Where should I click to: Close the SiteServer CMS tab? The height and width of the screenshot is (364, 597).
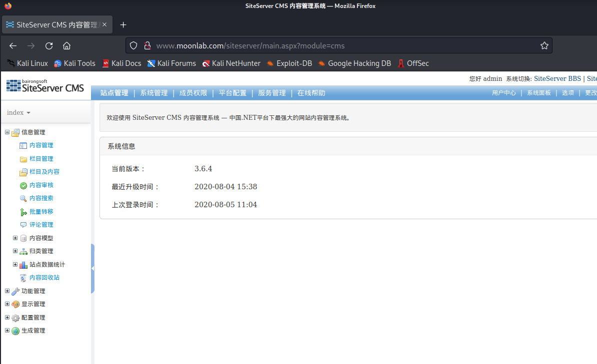pyautogui.click(x=104, y=25)
